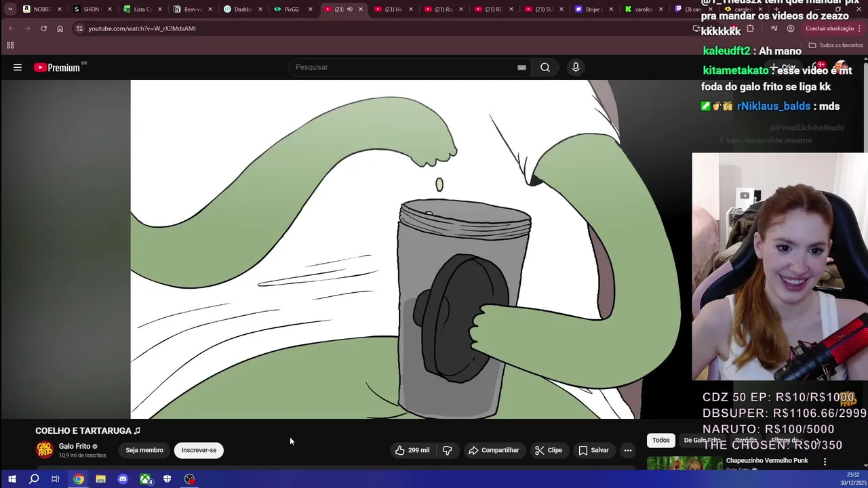Open options for Chapeuzinho Vermelho Punk video
Viewport: 868px width, 488px height.
[825, 462]
